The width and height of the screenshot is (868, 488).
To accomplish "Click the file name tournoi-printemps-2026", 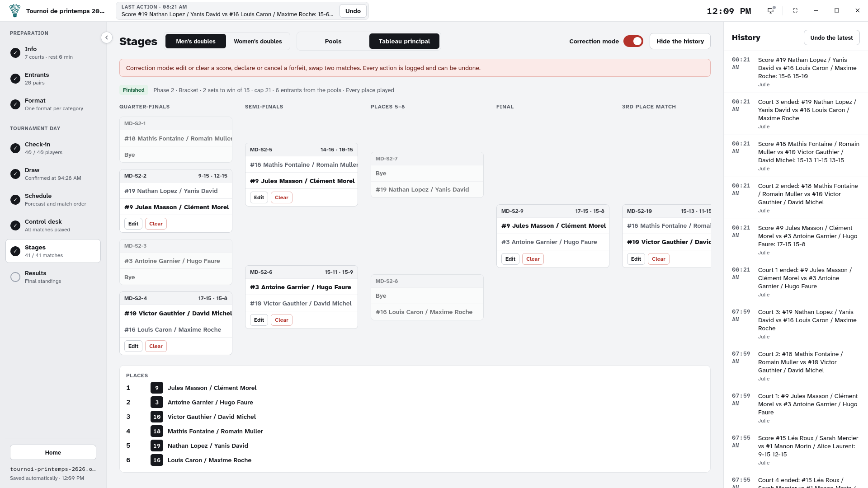I will (53, 469).
